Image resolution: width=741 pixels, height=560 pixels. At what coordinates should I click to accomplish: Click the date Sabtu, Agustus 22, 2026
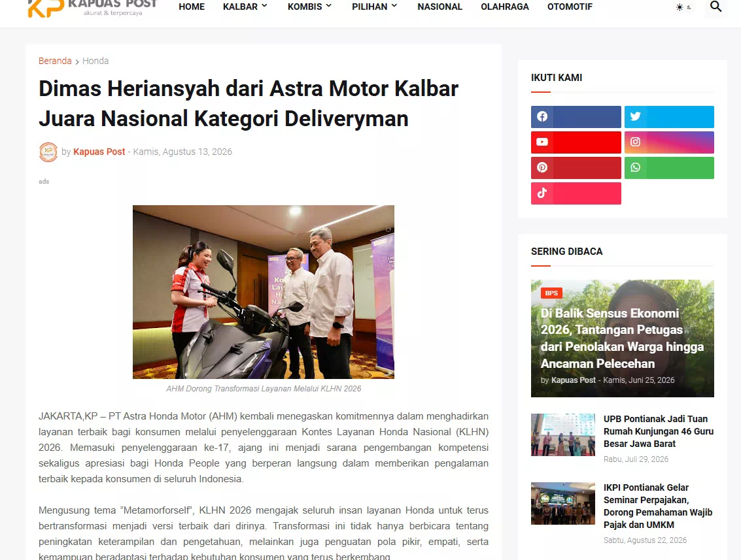(645, 540)
